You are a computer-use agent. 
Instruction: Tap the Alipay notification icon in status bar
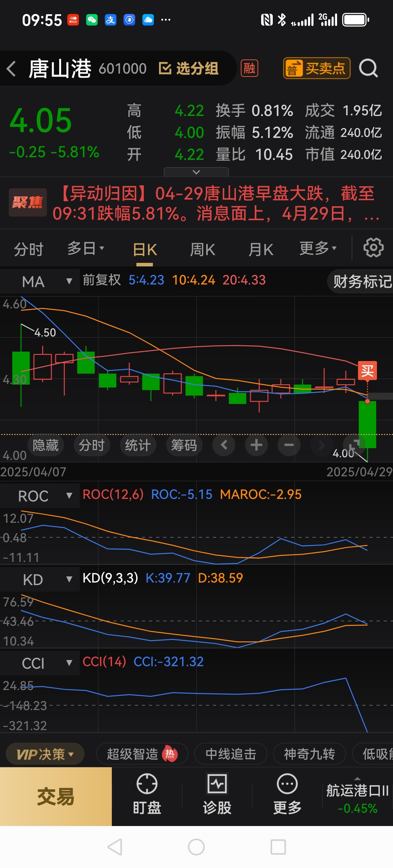(x=110, y=20)
